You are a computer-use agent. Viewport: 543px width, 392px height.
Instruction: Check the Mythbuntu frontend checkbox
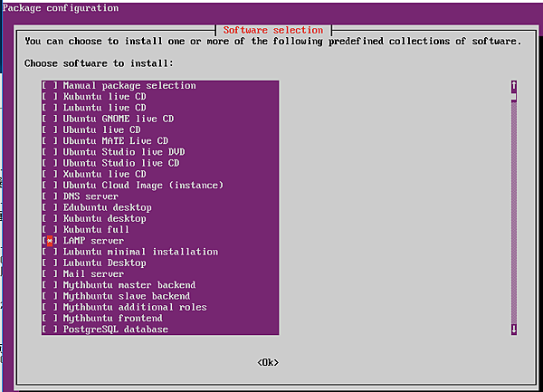[50, 319]
